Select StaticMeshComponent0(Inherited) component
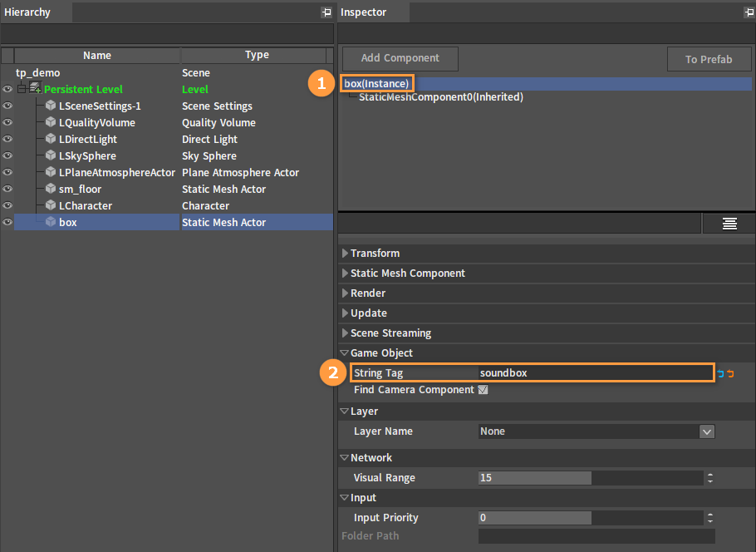The width and height of the screenshot is (756, 552). coord(440,97)
